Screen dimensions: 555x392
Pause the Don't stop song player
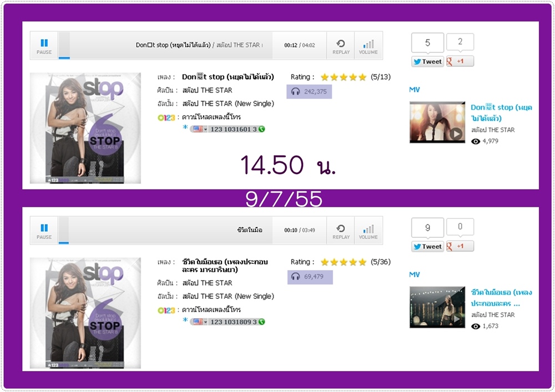coord(44,45)
